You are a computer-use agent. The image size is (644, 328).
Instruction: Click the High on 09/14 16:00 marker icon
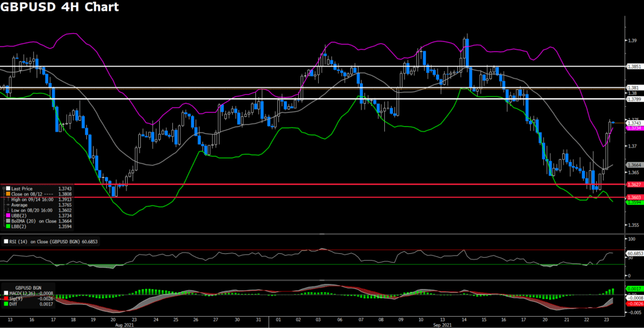8,200
